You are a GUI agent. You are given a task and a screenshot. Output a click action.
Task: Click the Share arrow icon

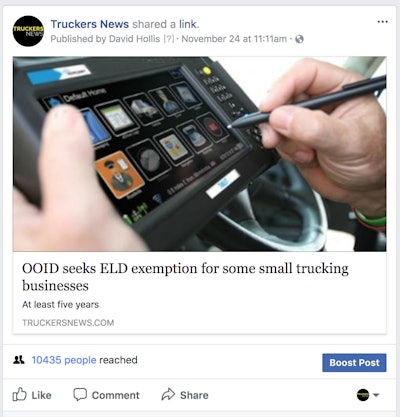coord(168,394)
